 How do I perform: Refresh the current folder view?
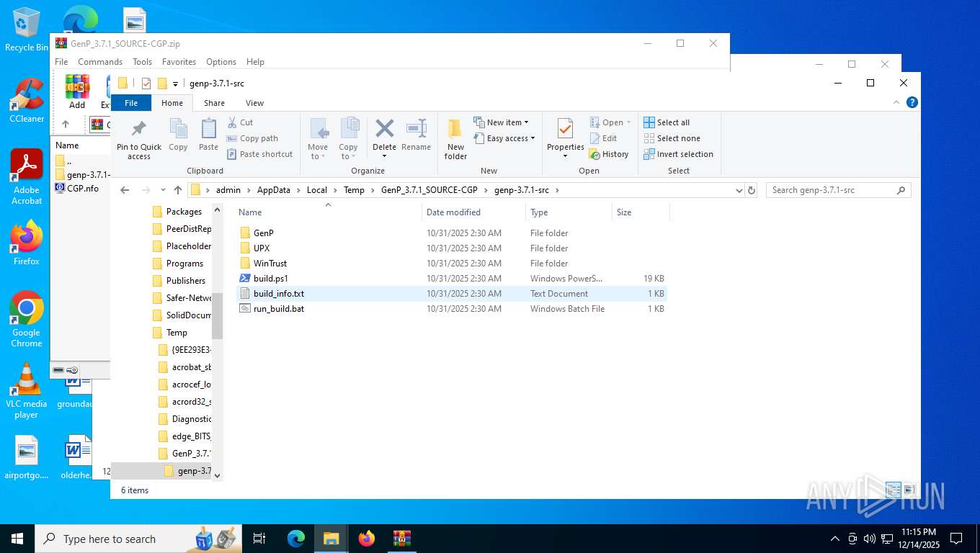coord(752,190)
